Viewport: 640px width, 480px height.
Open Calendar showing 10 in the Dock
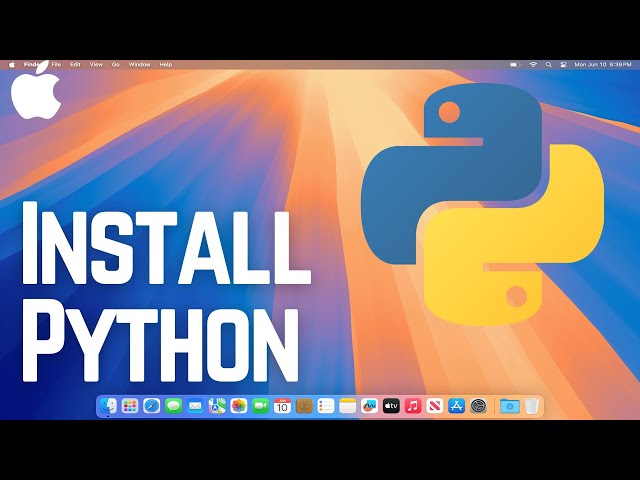[x=282, y=406]
